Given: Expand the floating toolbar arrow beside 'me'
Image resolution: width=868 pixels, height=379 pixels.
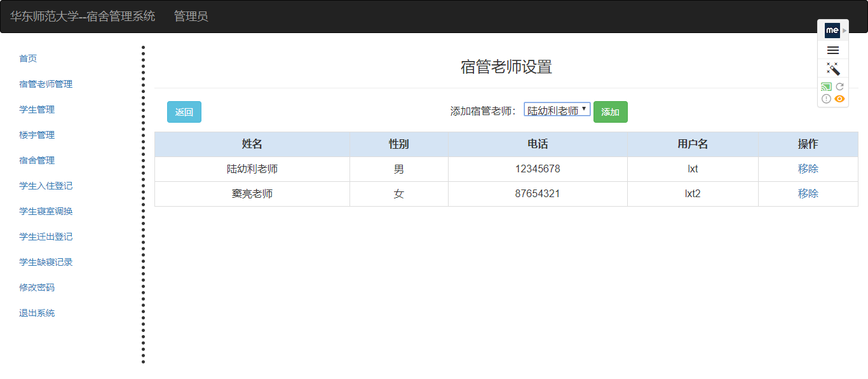Looking at the screenshot, I should click(x=844, y=31).
